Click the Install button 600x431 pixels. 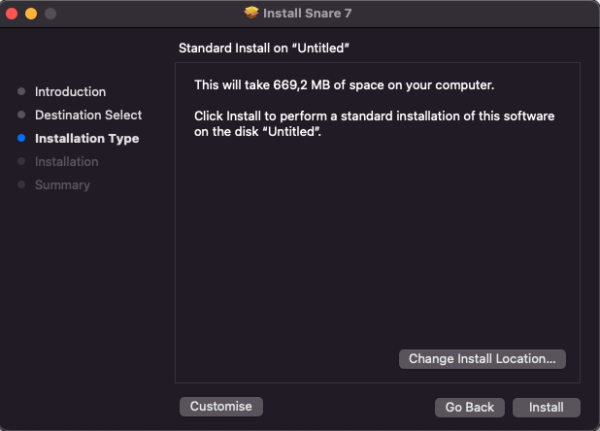click(x=546, y=407)
